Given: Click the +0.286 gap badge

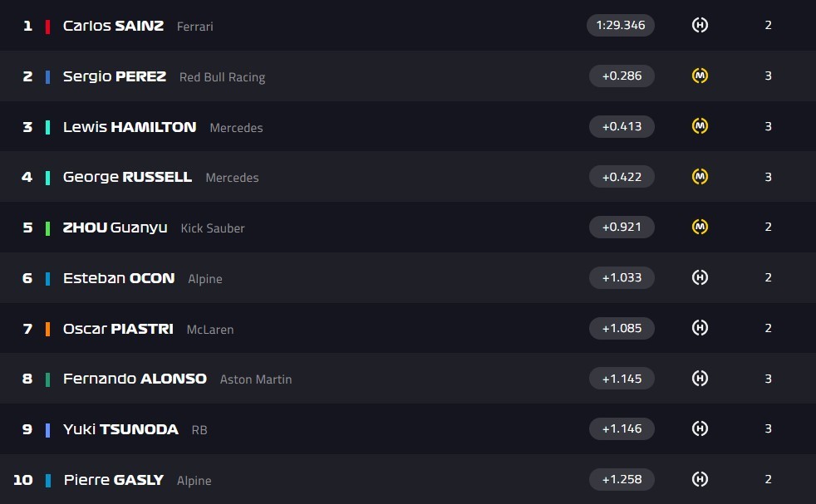Looking at the screenshot, I should click(x=621, y=76).
